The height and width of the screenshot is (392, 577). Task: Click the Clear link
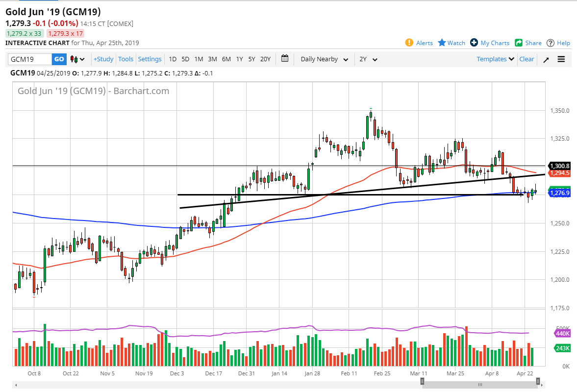(x=527, y=59)
